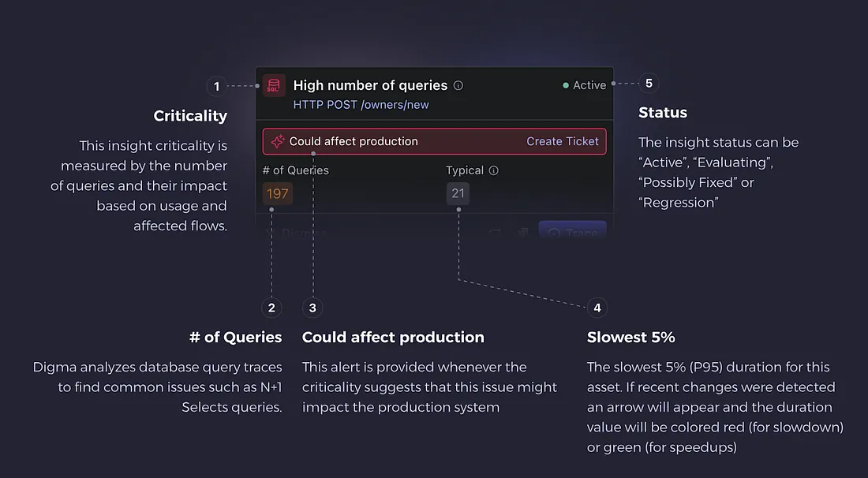Open the Trace view
This screenshot has width=868, height=478.
[574, 233]
